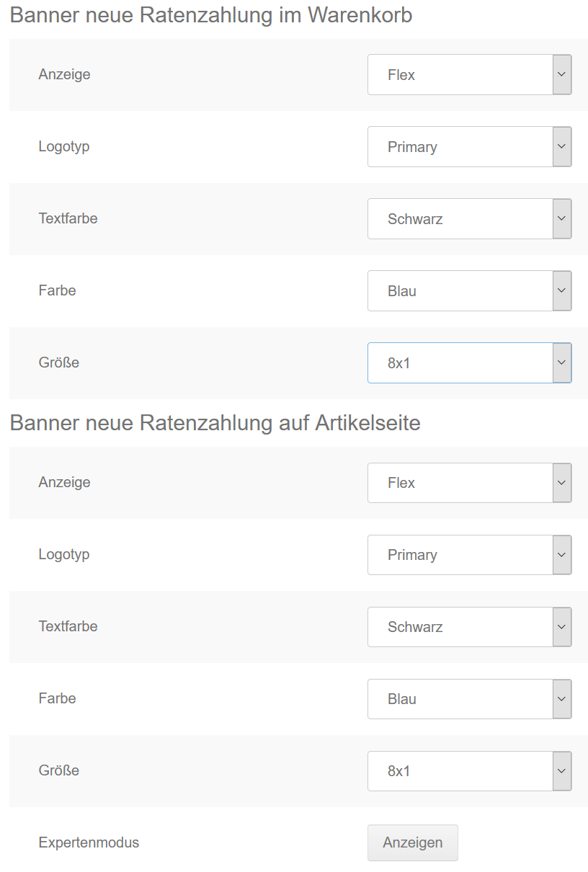Click the arrow icon on the Artikelseite Größe selector
Screen dimensions: 588x872
pyautogui.click(x=561, y=770)
